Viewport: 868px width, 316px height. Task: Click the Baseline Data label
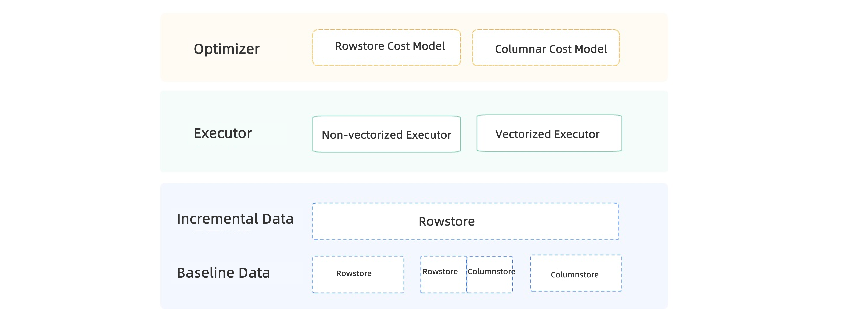[x=223, y=273]
